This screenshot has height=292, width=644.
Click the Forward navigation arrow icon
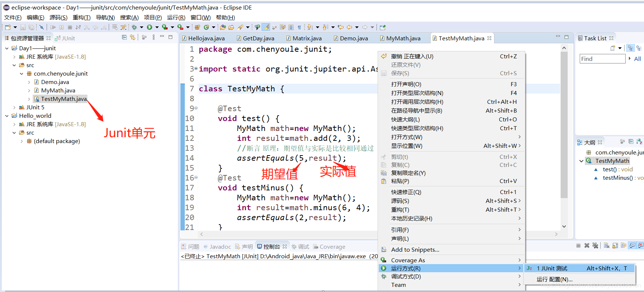point(364,27)
